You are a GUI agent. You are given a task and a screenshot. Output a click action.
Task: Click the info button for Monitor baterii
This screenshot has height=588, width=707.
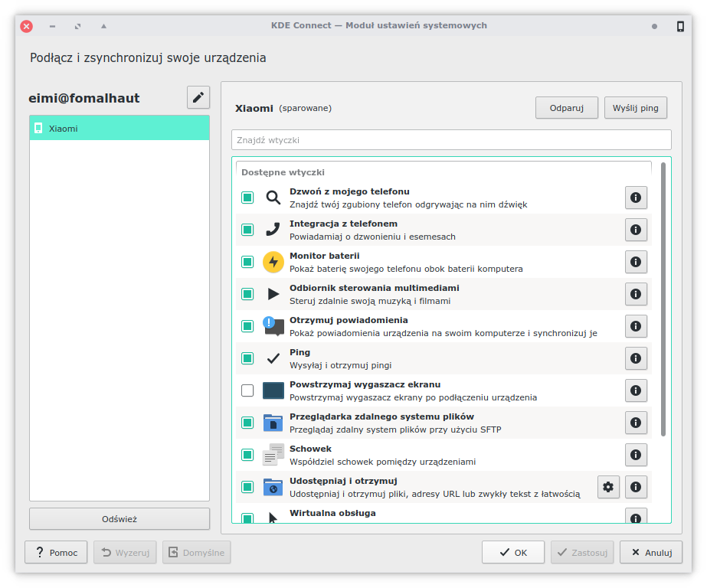coord(636,262)
